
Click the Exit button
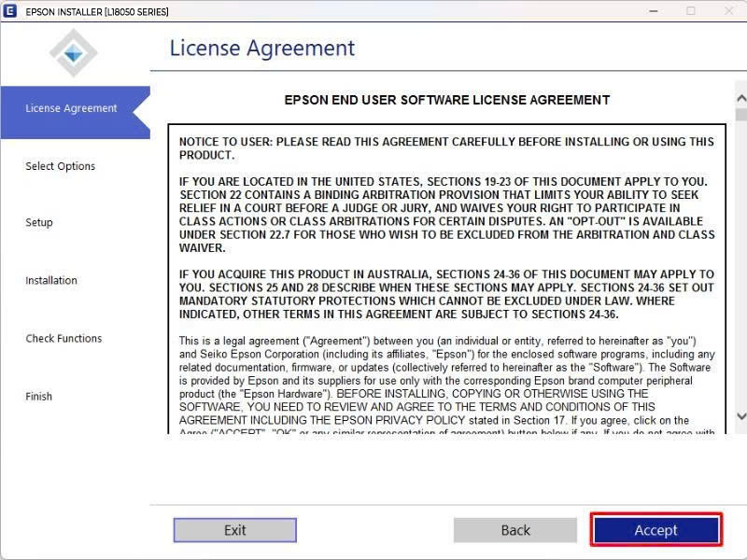tap(235, 530)
